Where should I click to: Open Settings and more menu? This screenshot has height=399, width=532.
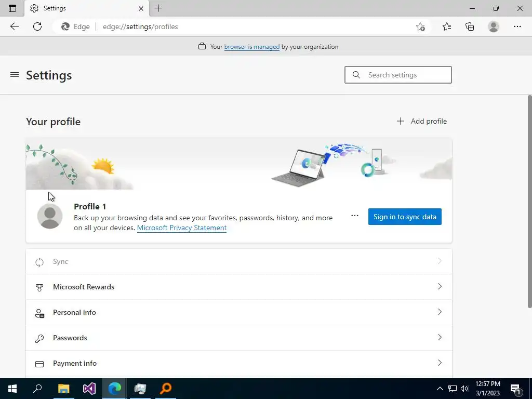click(517, 26)
